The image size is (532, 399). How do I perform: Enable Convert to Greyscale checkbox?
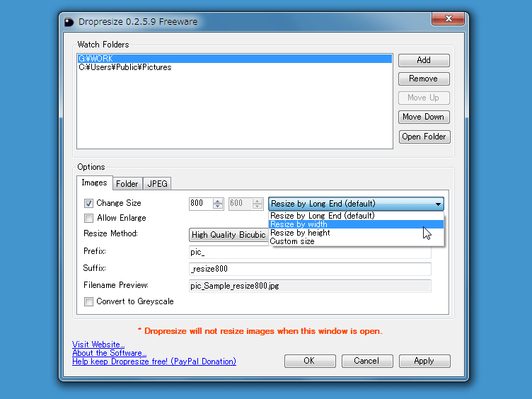[x=88, y=301]
